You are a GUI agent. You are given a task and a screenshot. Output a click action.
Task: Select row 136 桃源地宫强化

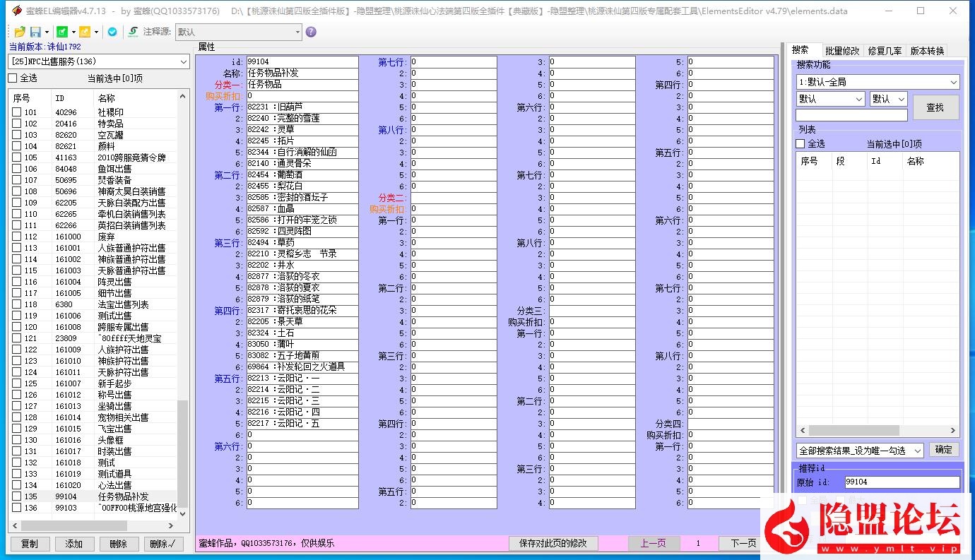pyautogui.click(x=93, y=508)
